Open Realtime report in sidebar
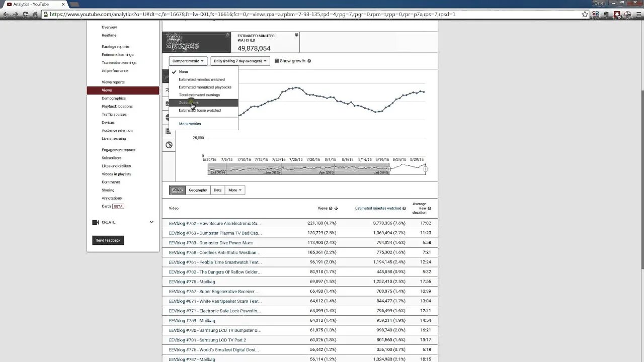This screenshot has height=362, width=644. point(109,35)
